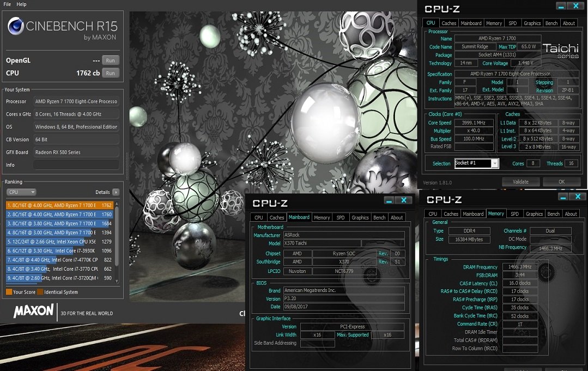Image resolution: width=588 pixels, height=371 pixels.
Task: Open Bench tab in Mainboard CPU-Z window
Action: 379,217
